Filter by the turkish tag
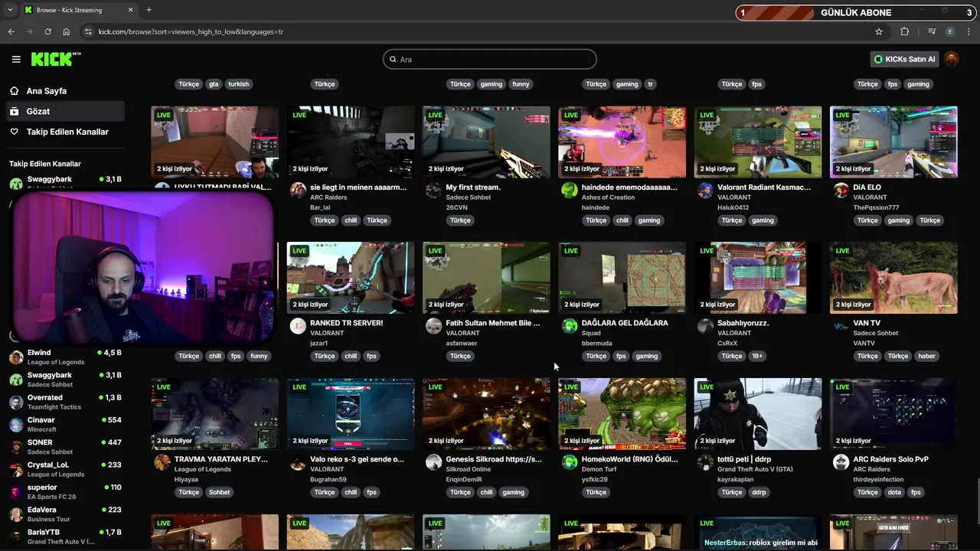Image resolution: width=980 pixels, height=551 pixels. click(238, 84)
